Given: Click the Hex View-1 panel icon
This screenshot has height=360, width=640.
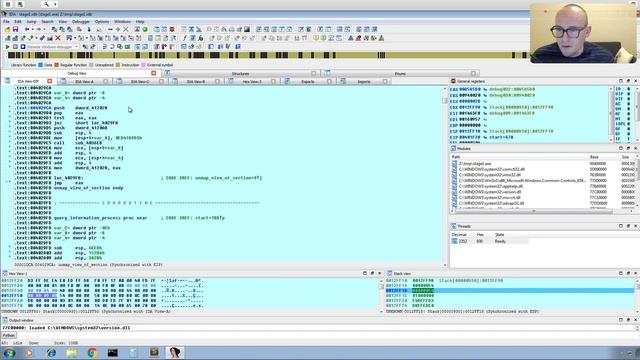Looking at the screenshot, I should pyautogui.click(x=5, y=273).
